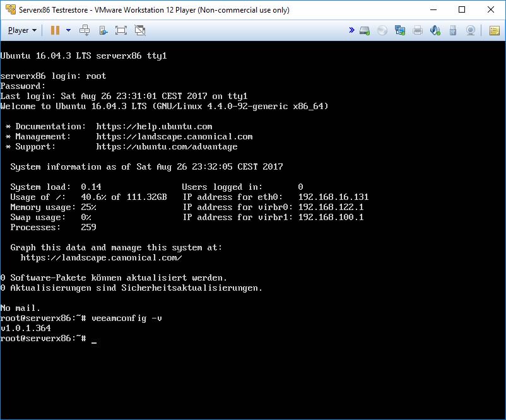Click the CD/DVD drive icon
This screenshot has height=420, width=506.
(x=382, y=31)
